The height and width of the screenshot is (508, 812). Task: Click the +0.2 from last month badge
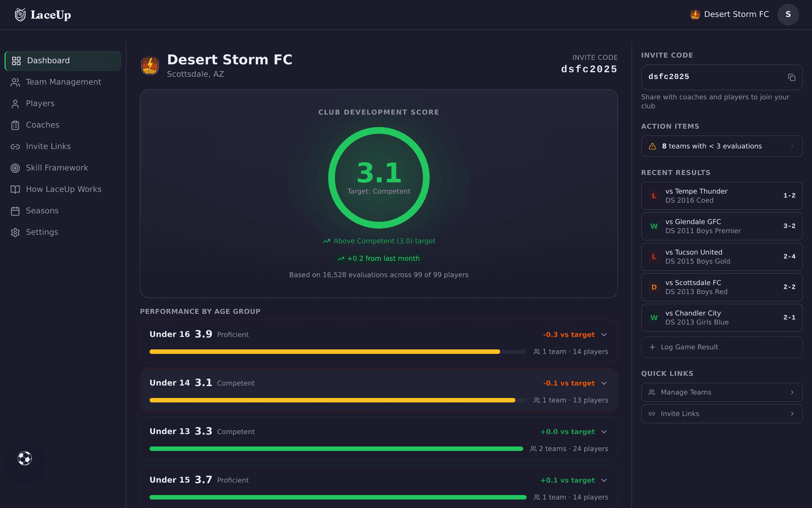pos(379,259)
